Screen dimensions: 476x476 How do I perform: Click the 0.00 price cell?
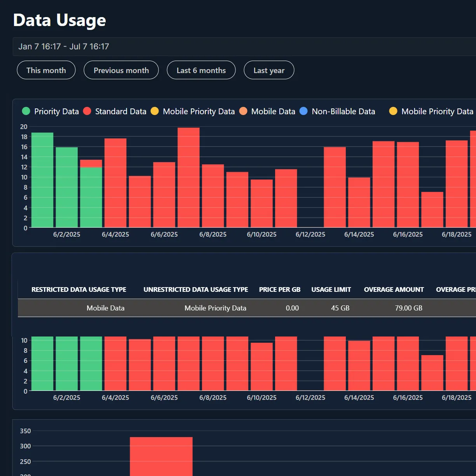click(292, 308)
